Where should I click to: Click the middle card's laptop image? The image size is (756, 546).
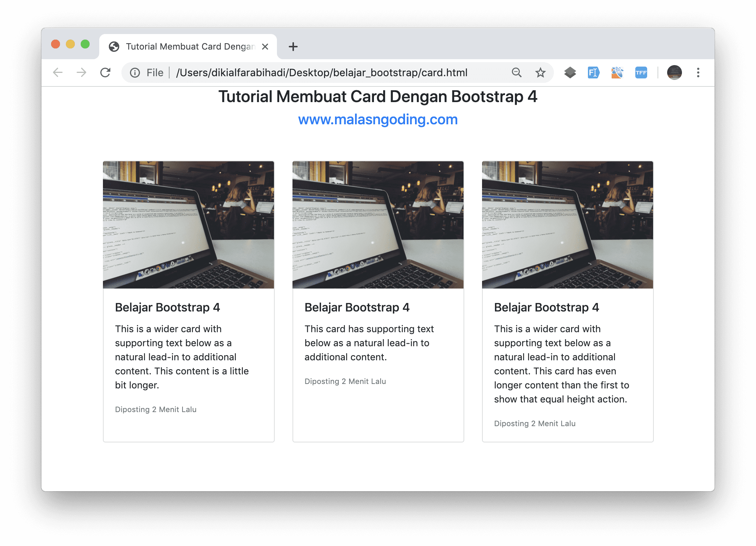point(378,225)
